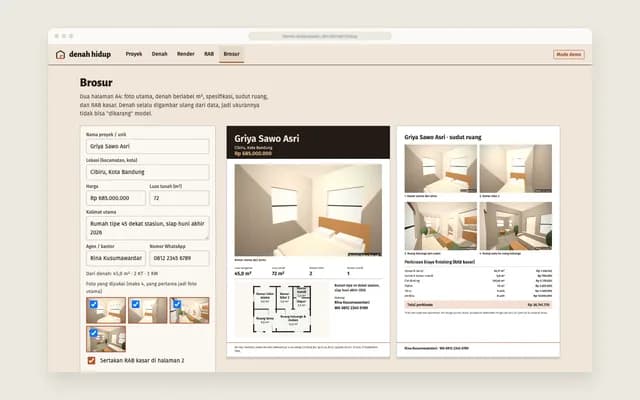
Task: Switch to the Denah tab
Action: point(160,54)
